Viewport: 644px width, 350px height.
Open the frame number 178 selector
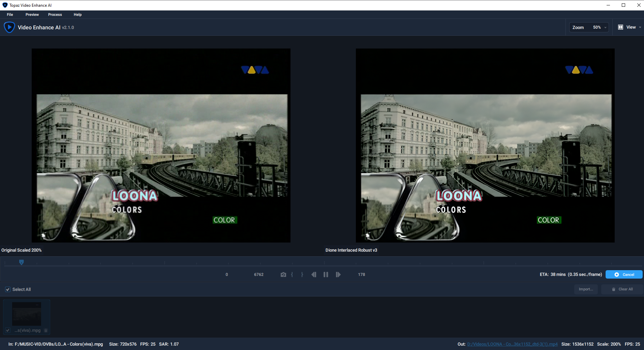pos(361,274)
